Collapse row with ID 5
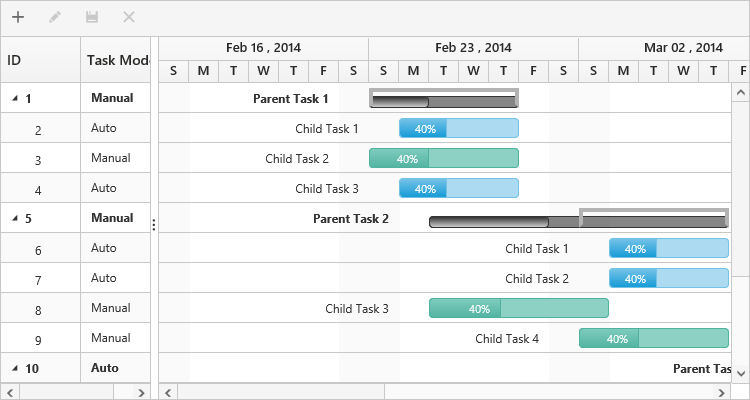750x400 pixels. [x=15, y=218]
